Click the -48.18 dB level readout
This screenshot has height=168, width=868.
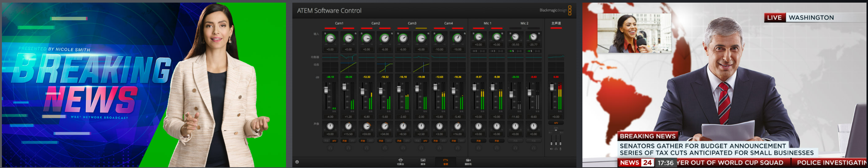coord(330,77)
